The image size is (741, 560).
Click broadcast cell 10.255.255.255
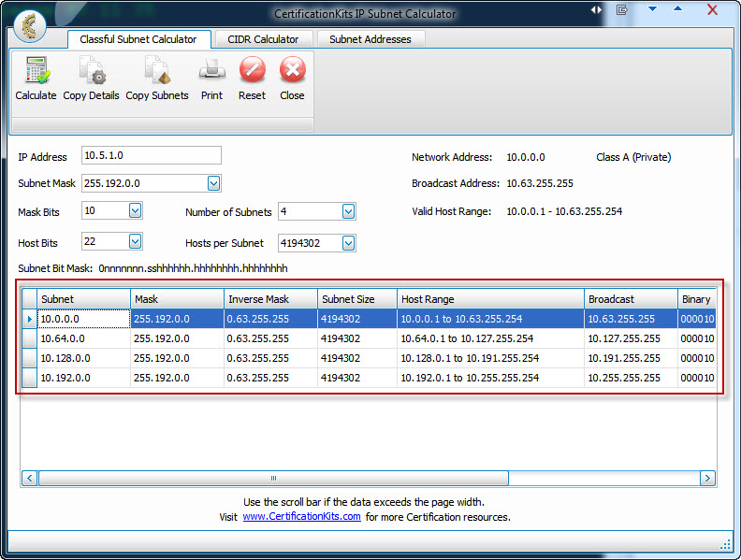tap(631, 378)
